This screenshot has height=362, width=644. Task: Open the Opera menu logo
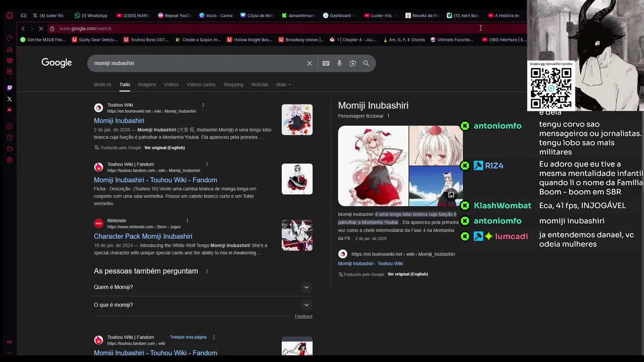click(x=9, y=16)
